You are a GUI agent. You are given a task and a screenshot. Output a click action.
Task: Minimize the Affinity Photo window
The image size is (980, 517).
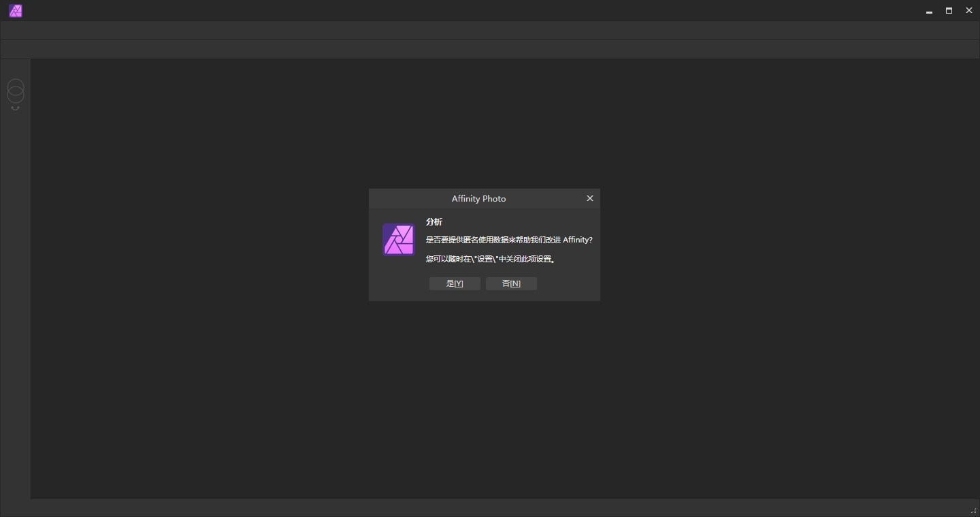pos(929,11)
